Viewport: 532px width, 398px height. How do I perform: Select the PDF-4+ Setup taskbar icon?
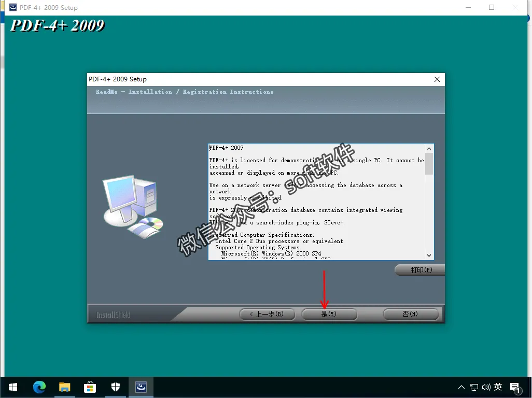pyautogui.click(x=141, y=387)
